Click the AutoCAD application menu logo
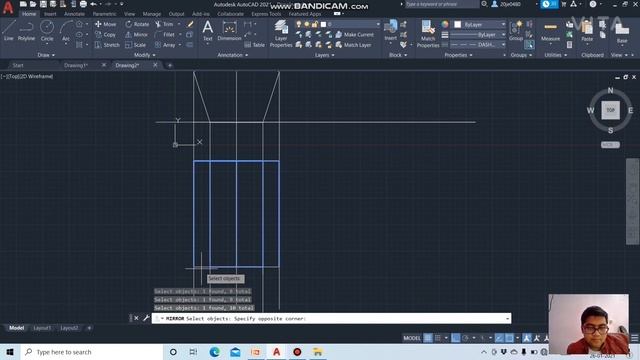This screenshot has height=360, width=640. click(x=8, y=7)
